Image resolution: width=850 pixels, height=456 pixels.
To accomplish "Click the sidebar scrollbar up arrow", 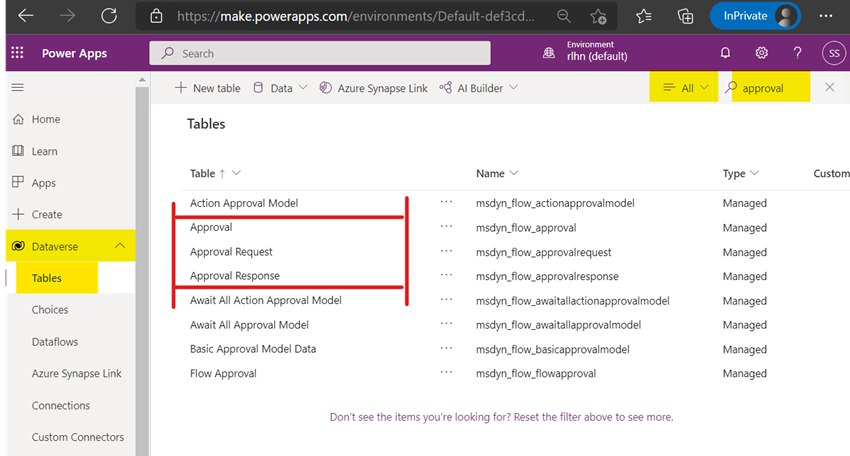I will 142,80.
